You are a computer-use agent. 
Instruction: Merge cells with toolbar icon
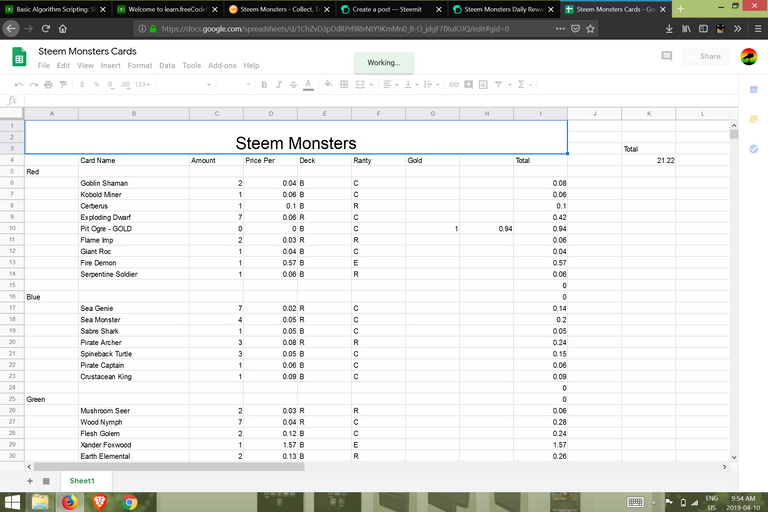click(360, 85)
